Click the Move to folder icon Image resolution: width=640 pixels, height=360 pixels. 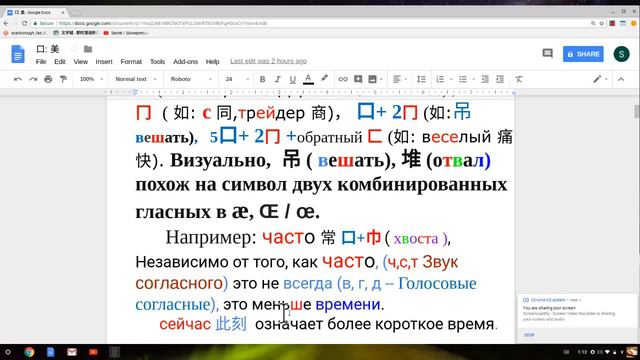[88, 49]
